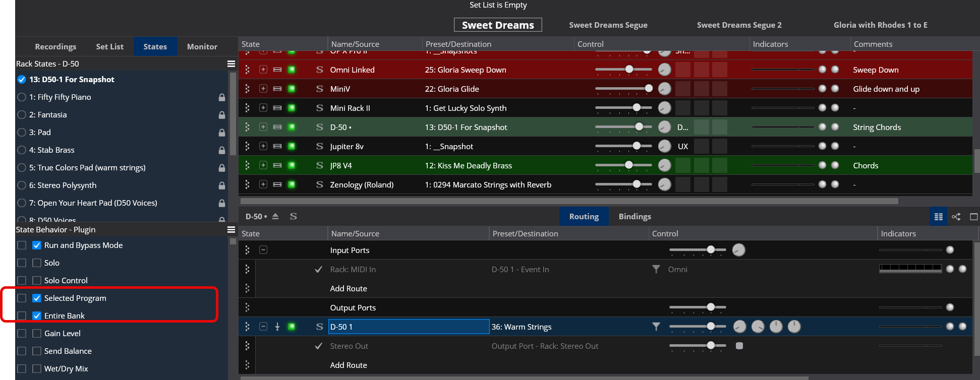The height and width of the screenshot is (380, 980).
Task: Click Add Route under Rack: MIDI In
Action: pos(349,289)
